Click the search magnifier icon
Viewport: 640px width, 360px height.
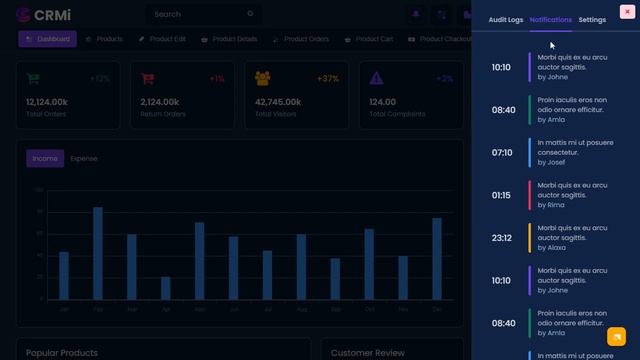pyautogui.click(x=250, y=14)
